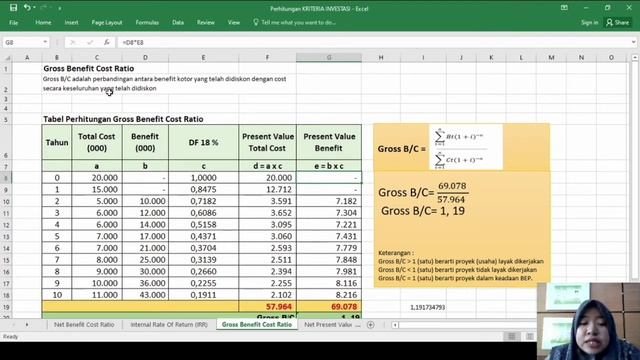The image size is (640, 360).
Task: Select column C header
Action: click(97, 58)
